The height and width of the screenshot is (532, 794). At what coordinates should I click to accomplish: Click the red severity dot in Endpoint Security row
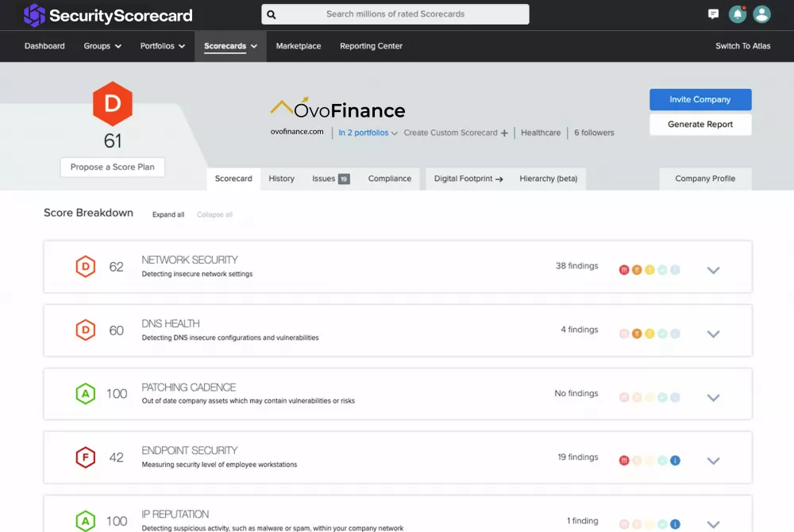point(624,461)
